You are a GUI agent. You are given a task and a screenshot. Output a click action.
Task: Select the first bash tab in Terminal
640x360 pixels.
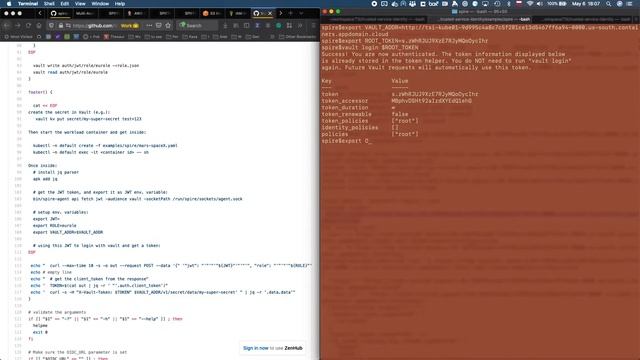tap(374, 19)
